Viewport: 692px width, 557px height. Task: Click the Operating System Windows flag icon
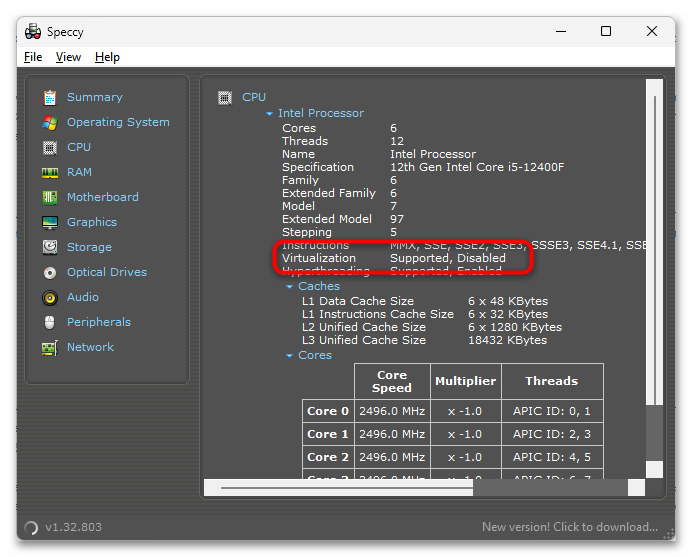click(50, 123)
